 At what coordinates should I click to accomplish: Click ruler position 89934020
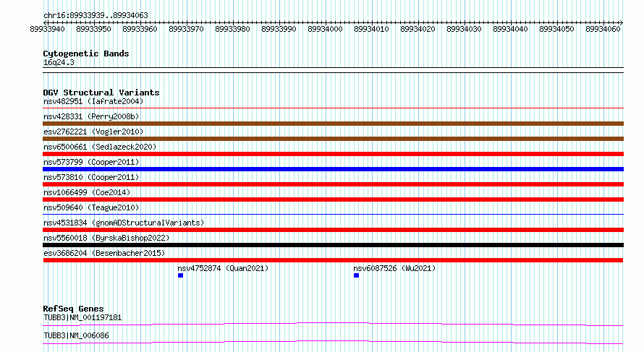click(x=418, y=29)
